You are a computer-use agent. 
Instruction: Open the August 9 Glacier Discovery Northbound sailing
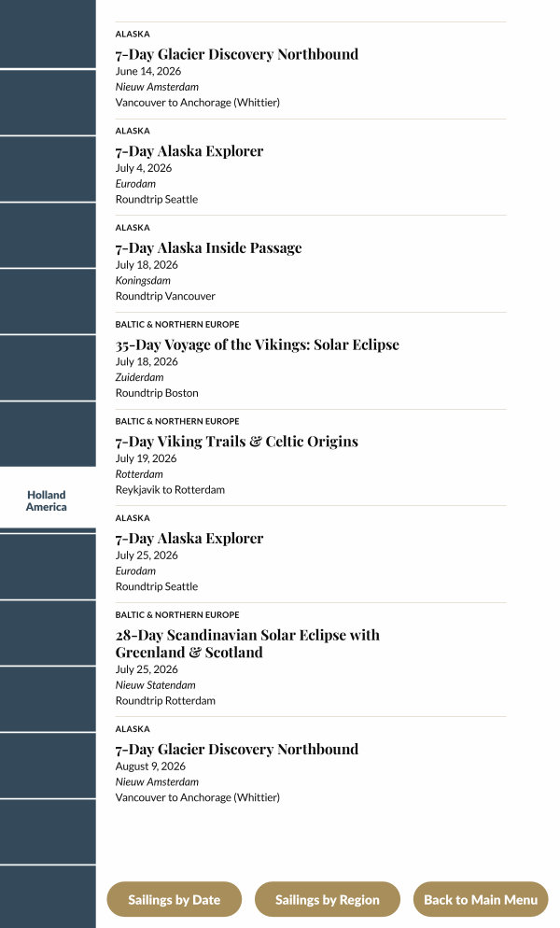[236, 750]
